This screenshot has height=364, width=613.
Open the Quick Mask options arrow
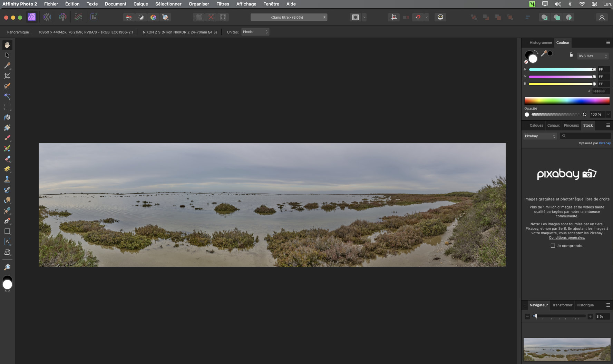(364, 17)
